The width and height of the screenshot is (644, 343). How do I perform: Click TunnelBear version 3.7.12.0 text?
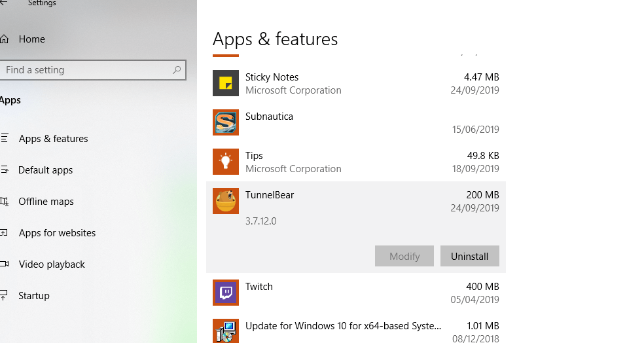click(x=260, y=221)
